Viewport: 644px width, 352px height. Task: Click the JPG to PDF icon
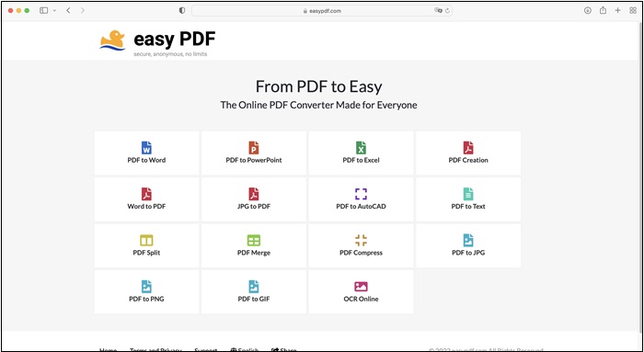(x=253, y=194)
